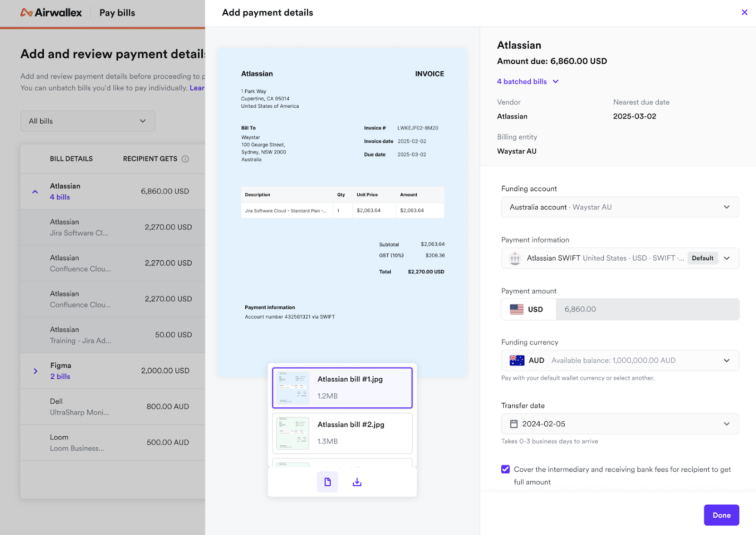Click the Waystar AU billing entity value
The height and width of the screenshot is (535, 756).
[x=517, y=152]
